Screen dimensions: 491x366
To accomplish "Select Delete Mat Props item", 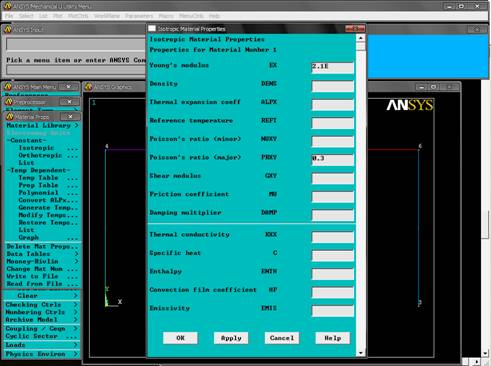I will tap(42, 246).
